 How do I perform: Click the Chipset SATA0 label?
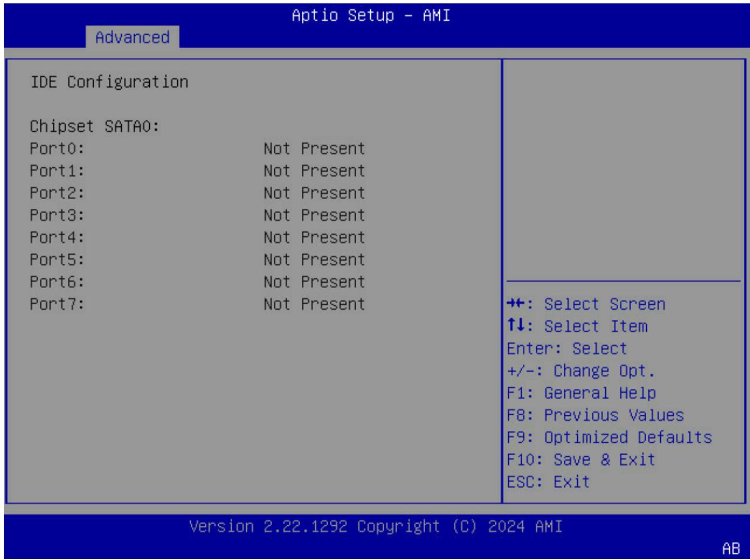(95, 126)
